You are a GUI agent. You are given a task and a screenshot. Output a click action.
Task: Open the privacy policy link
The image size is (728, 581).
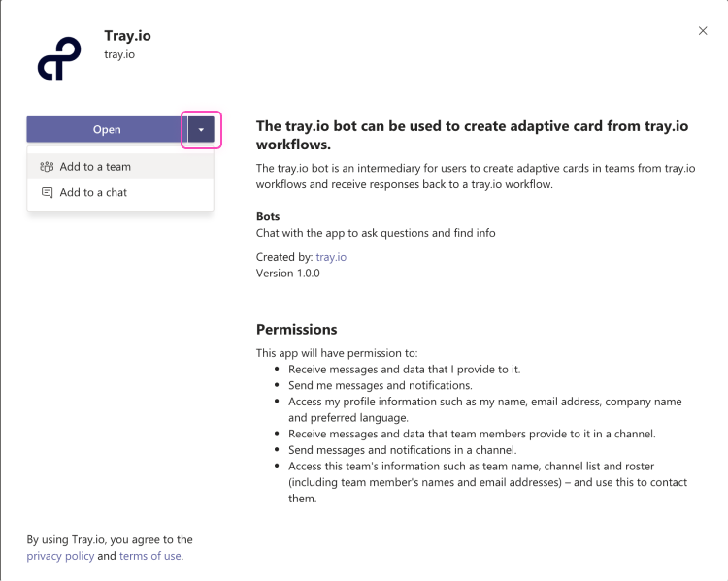tap(59, 556)
